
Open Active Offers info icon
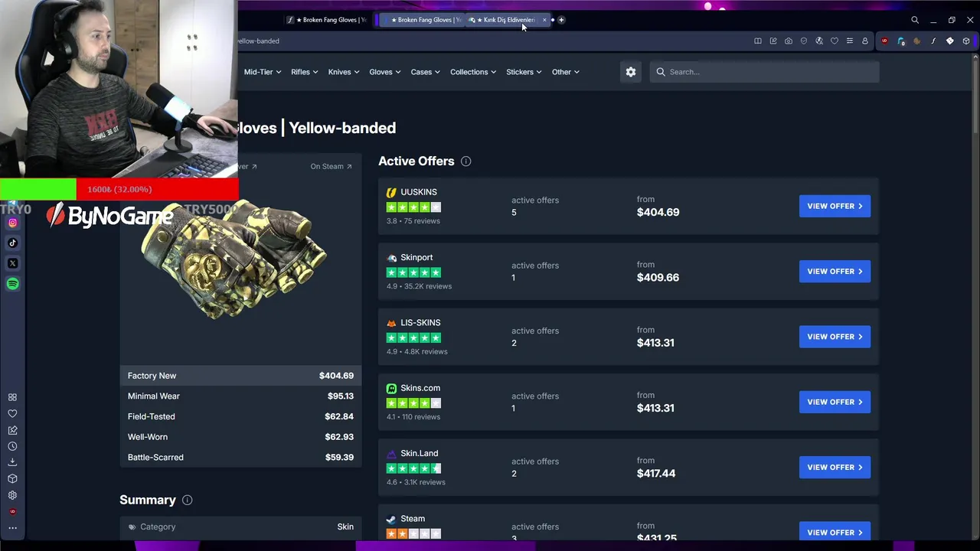(x=465, y=161)
